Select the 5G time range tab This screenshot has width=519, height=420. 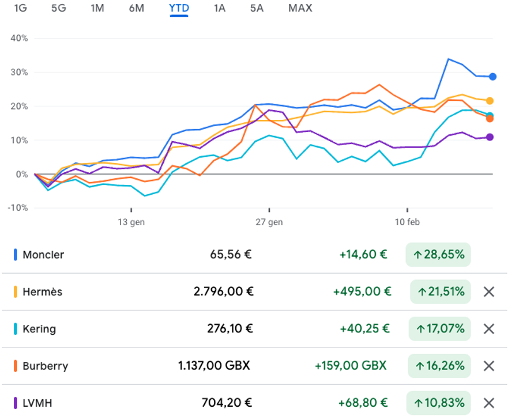(59, 8)
